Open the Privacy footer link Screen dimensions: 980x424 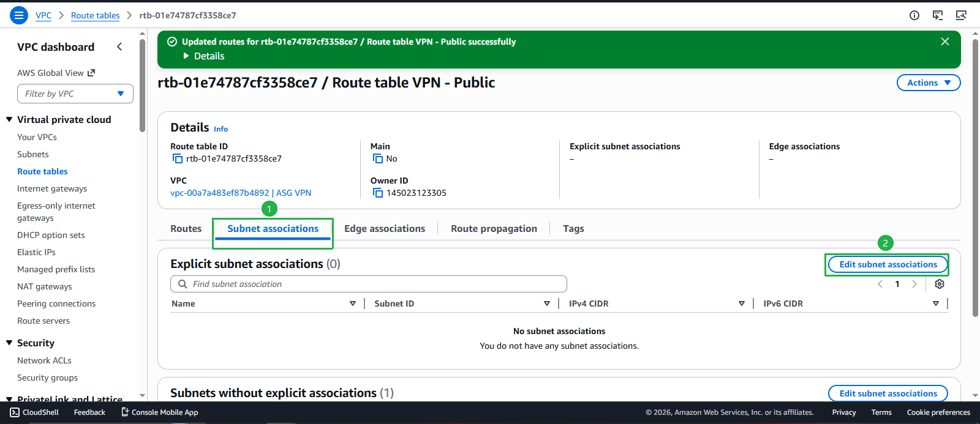(844, 412)
